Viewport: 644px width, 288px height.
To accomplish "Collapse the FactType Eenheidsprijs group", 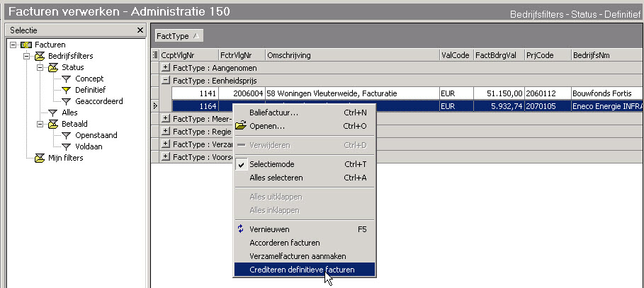I will 166,80.
